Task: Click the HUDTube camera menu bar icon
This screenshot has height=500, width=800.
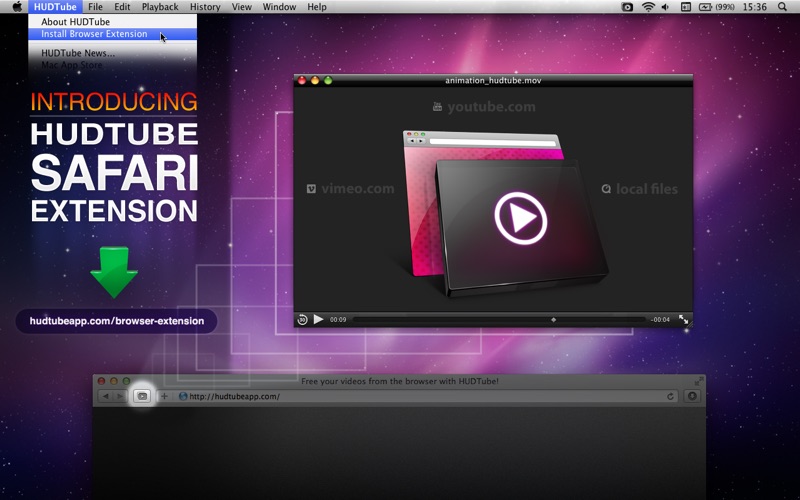Action: (x=627, y=7)
